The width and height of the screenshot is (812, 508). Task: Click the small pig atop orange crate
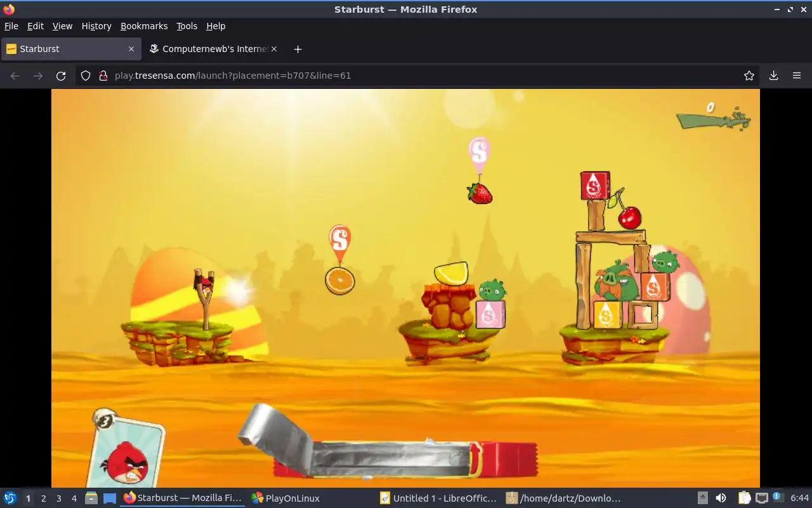click(x=665, y=261)
